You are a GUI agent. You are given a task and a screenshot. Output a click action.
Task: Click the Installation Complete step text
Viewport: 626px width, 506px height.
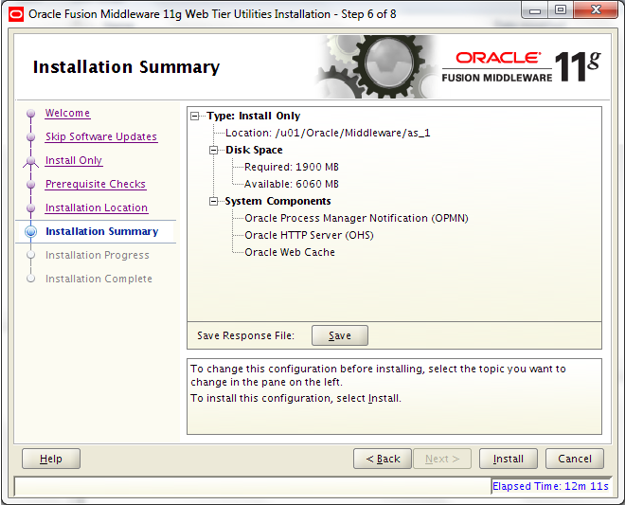[x=99, y=279]
